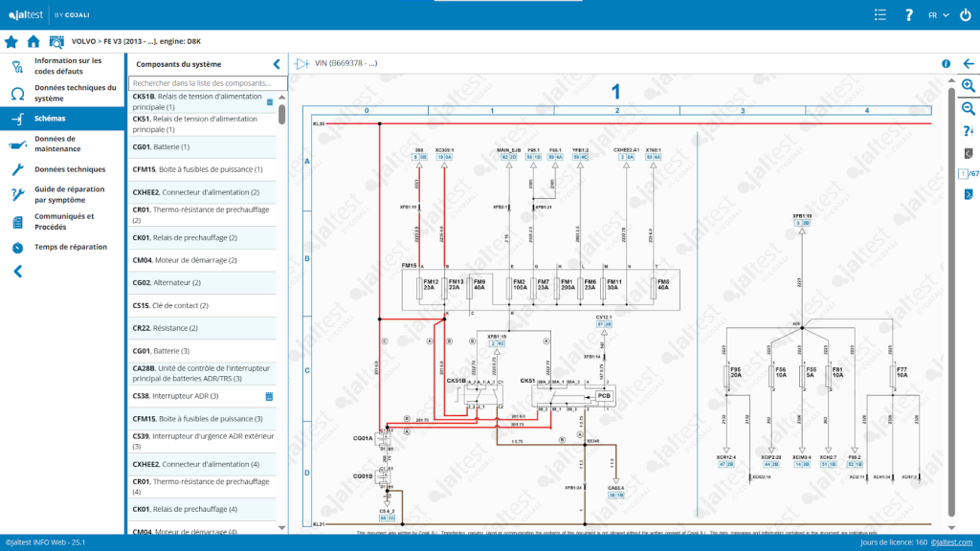Click the component list scrollbar down arrow

pos(282,527)
